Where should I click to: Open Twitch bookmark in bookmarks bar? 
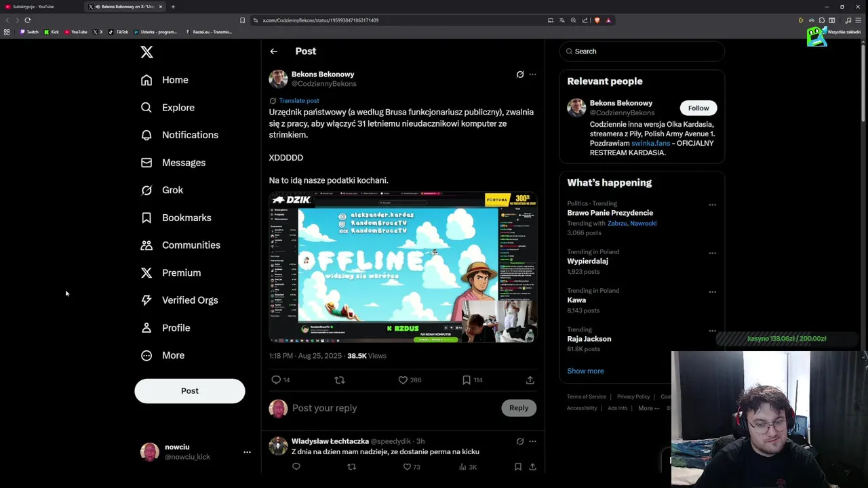coord(29,32)
